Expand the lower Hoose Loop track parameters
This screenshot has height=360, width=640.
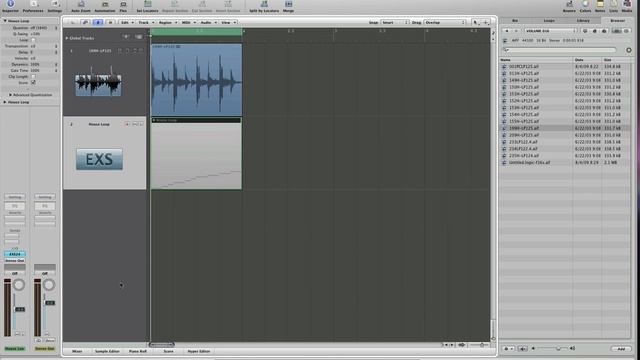click(x=5, y=102)
